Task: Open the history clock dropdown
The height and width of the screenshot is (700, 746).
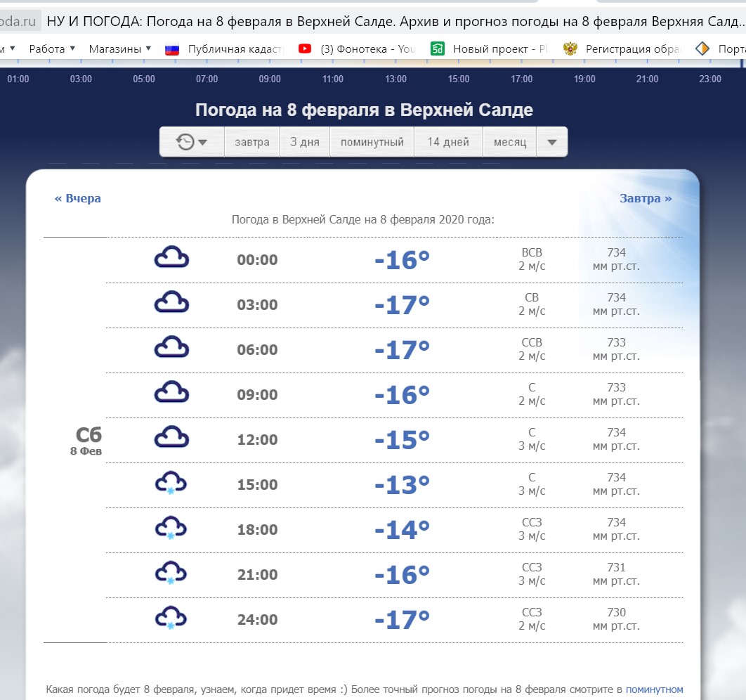Action: (x=192, y=142)
